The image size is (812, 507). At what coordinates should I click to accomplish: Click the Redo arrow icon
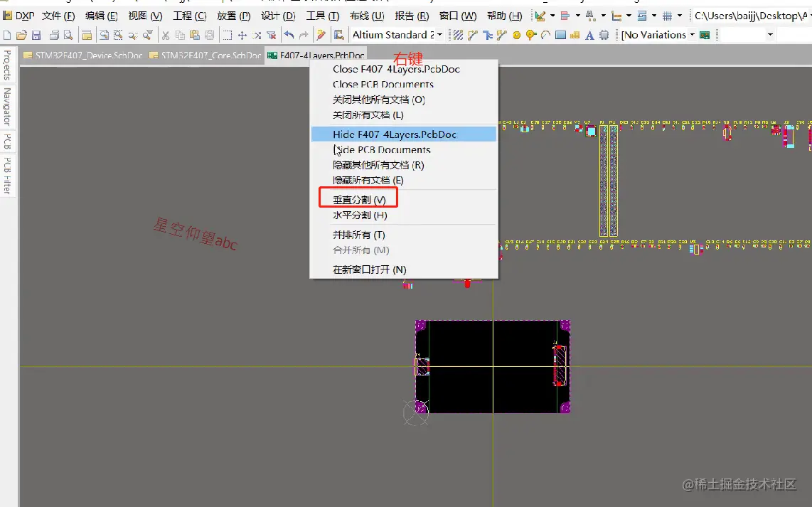pos(304,36)
